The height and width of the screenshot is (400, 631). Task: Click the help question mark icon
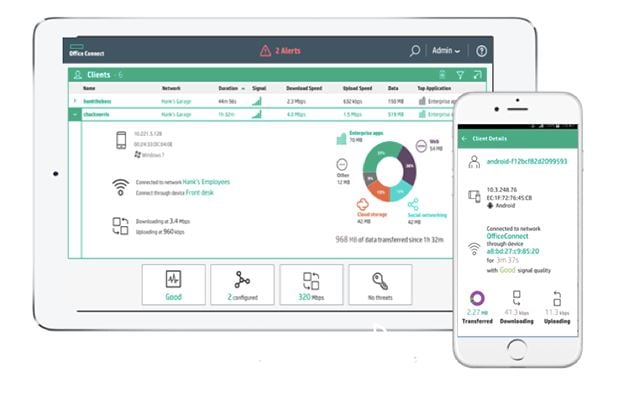[x=481, y=50]
